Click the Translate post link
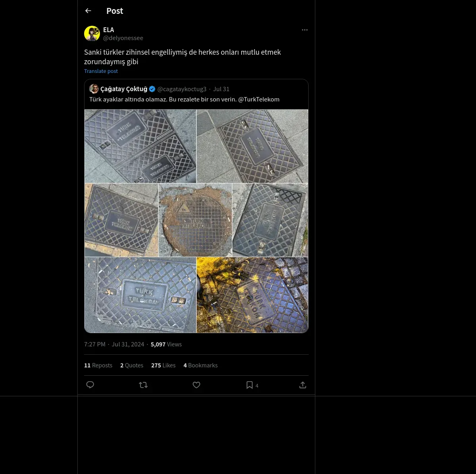Viewport: 476px width, 474px height. click(x=101, y=71)
